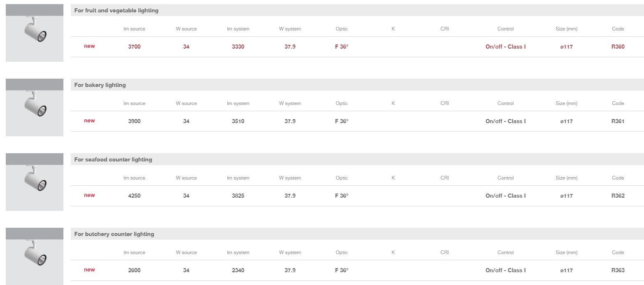
Task: Open product code R362
Action: pyautogui.click(x=618, y=196)
